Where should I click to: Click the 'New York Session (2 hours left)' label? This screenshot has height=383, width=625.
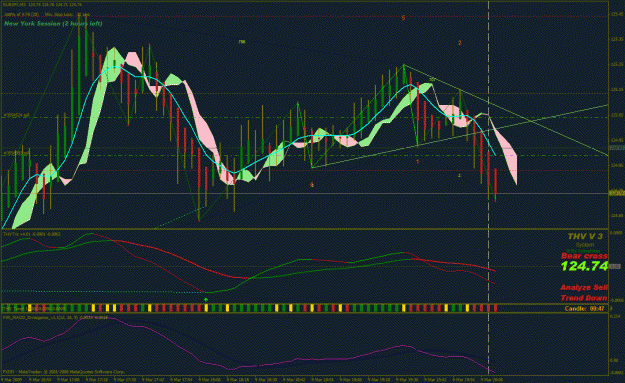click(x=53, y=24)
